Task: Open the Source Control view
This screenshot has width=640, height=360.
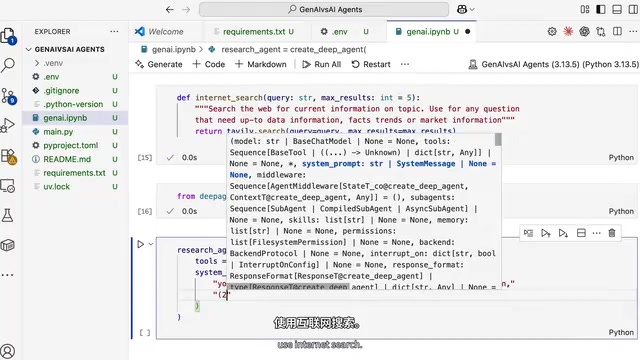Action: [8, 96]
